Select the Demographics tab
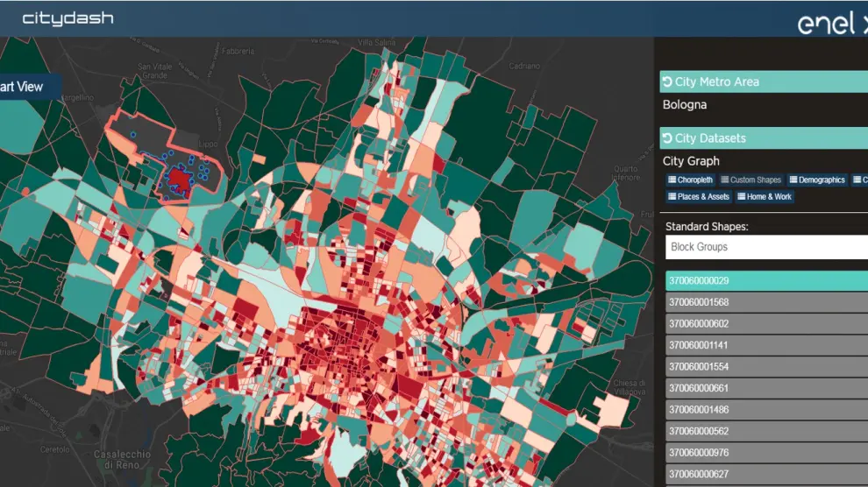The width and height of the screenshot is (868, 487). [x=816, y=180]
